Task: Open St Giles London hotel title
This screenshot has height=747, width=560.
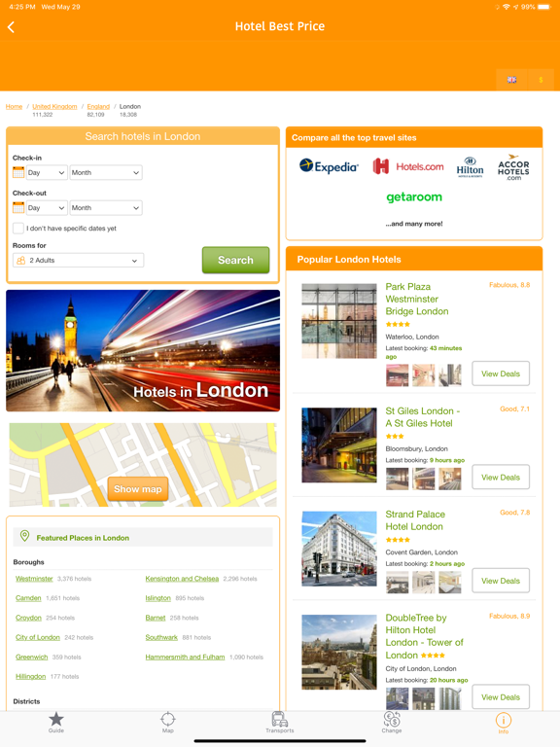Action: pos(423,417)
